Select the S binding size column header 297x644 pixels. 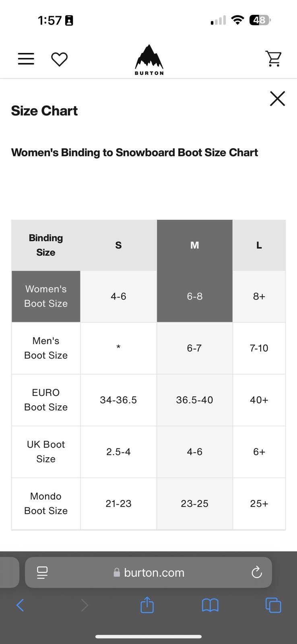point(118,245)
